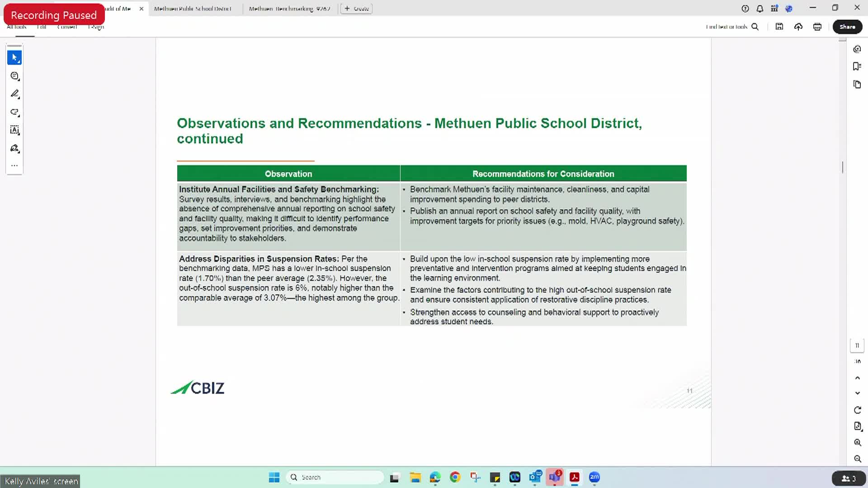Zoom out of the document
Viewport: 868px width, 488px height.
coord(858,459)
